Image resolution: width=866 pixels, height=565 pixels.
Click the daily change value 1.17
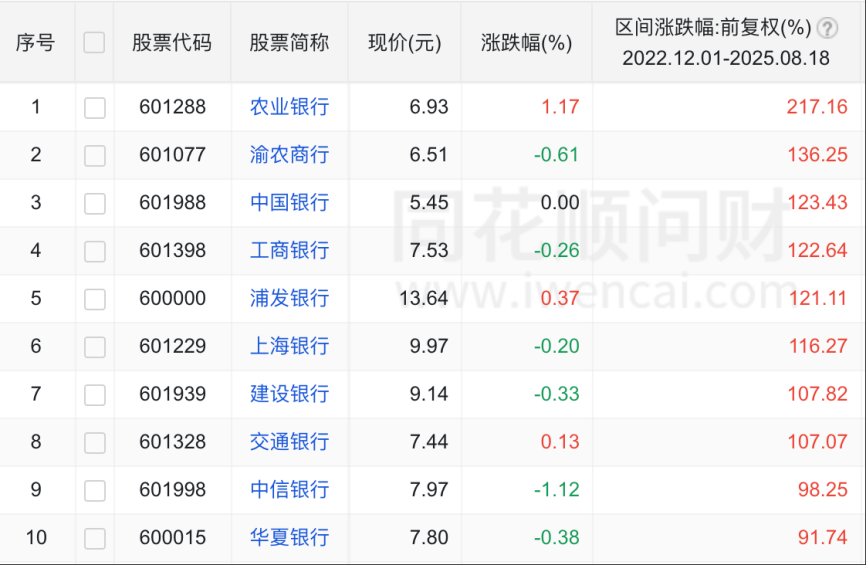[560, 107]
